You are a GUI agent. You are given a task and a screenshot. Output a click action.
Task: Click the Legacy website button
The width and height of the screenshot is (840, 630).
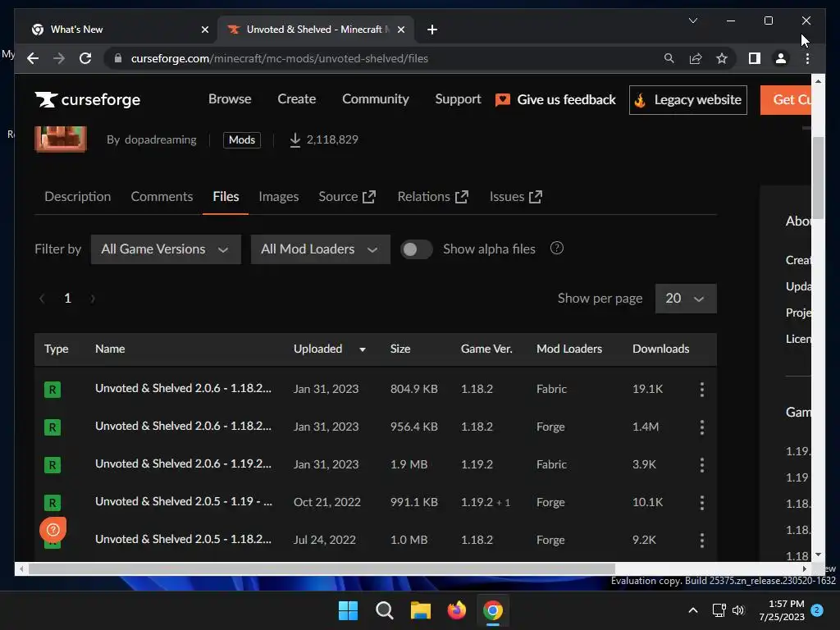coord(688,100)
